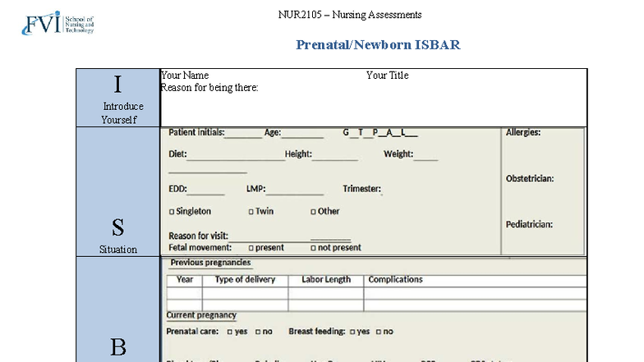
Task: Click the 'Allergies:' label
Action: coord(523,132)
